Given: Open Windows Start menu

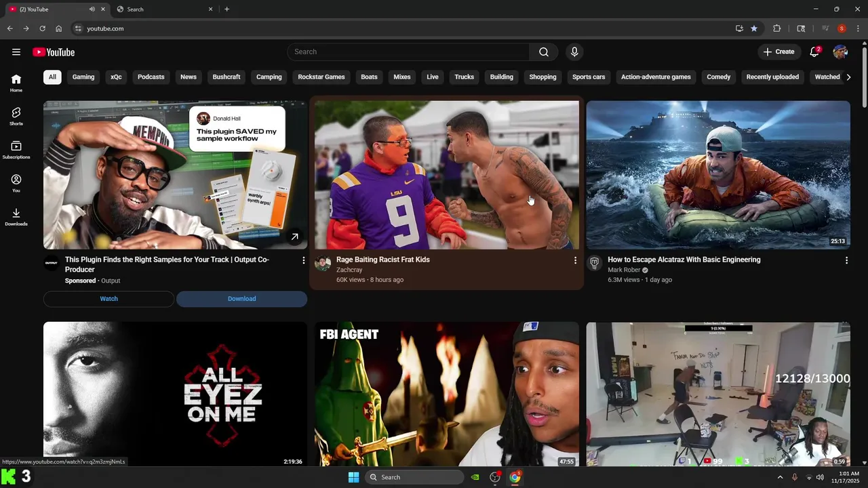Looking at the screenshot, I should [353, 477].
